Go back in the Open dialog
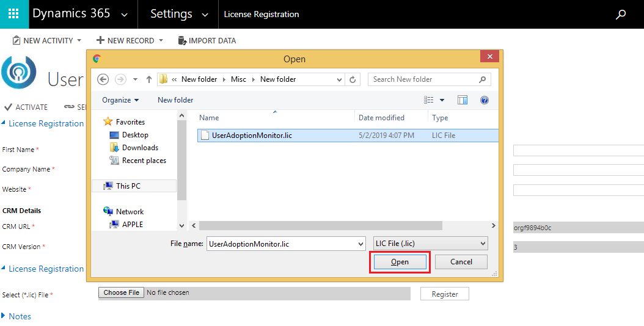Viewport: 644px width, 326px height. point(103,79)
